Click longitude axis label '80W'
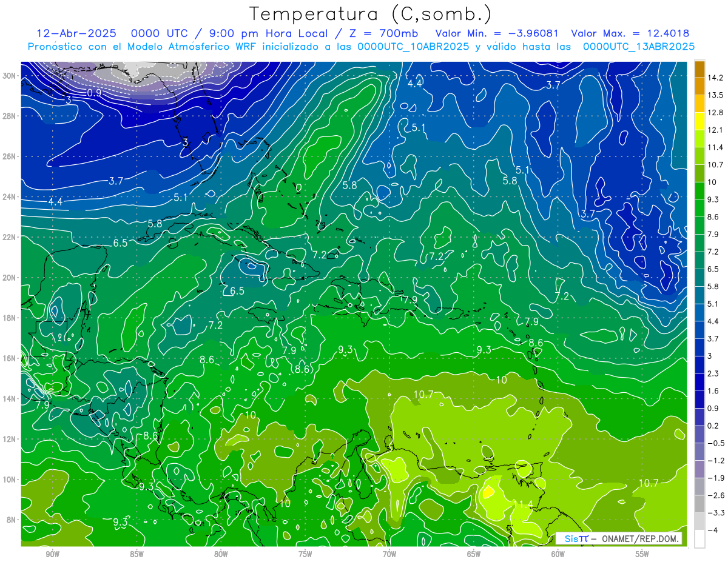Image resolution: width=728 pixels, height=562 pixels. point(221,554)
